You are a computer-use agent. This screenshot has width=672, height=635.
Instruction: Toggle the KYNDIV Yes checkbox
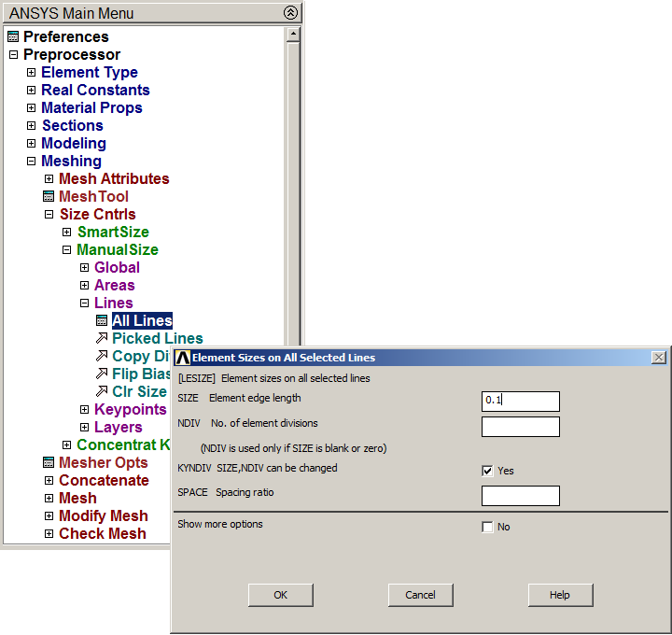487,471
